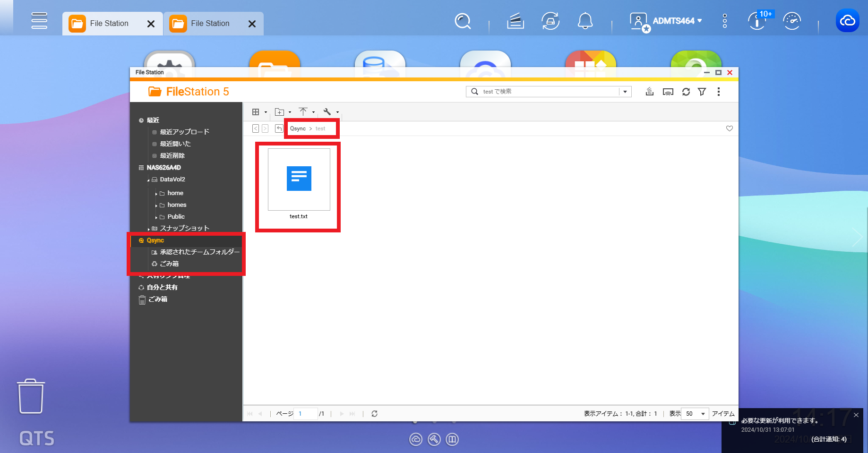Click the tools wrench icon
The height and width of the screenshot is (453, 868).
tap(327, 112)
